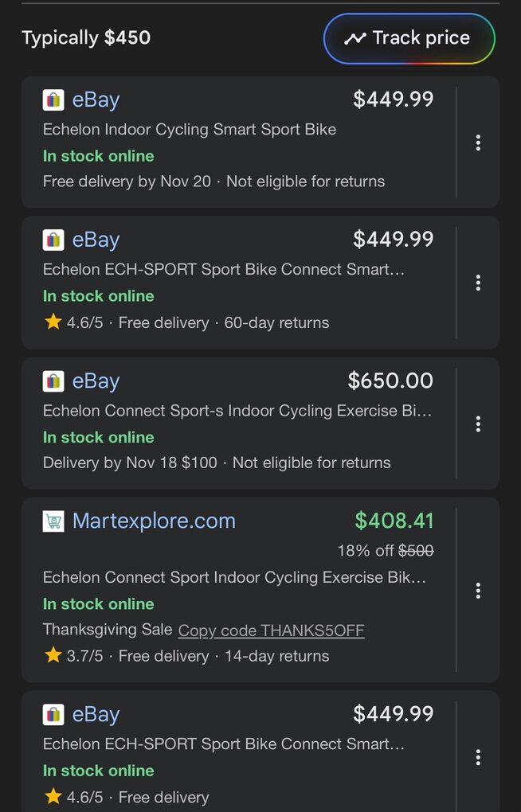Click the eBay logo icon on the $650.00 listing
Screen dimensions: 521x812
pyautogui.click(x=53, y=381)
